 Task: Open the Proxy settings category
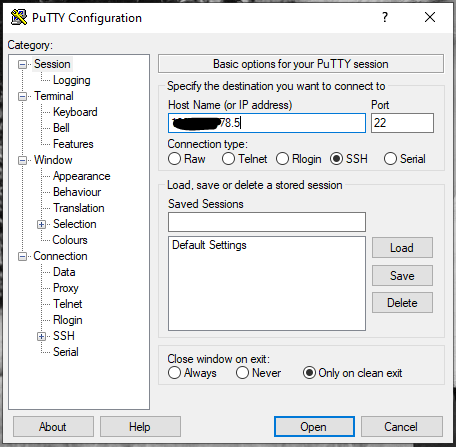66,288
